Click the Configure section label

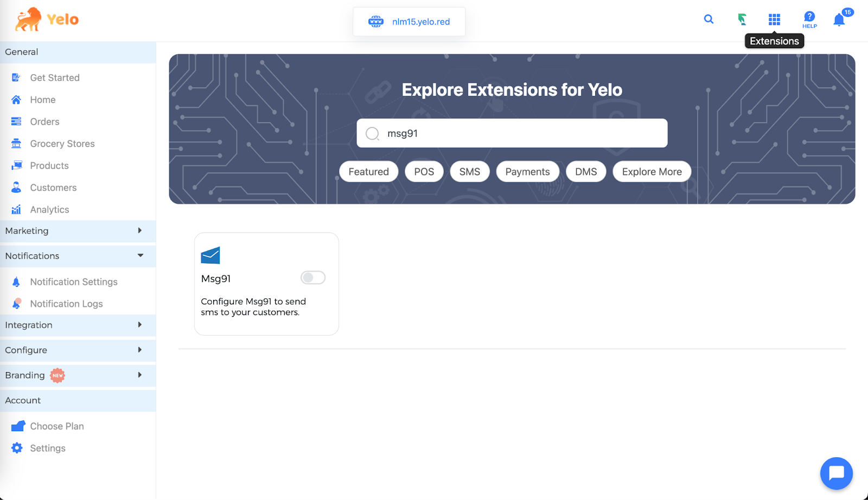pyautogui.click(x=26, y=350)
